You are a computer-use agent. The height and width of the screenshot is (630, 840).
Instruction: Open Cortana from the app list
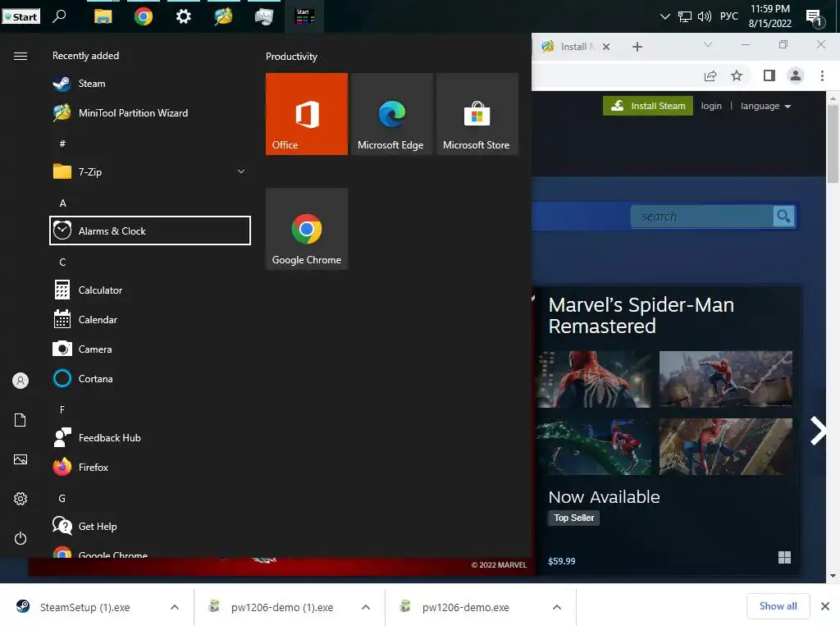150,379
